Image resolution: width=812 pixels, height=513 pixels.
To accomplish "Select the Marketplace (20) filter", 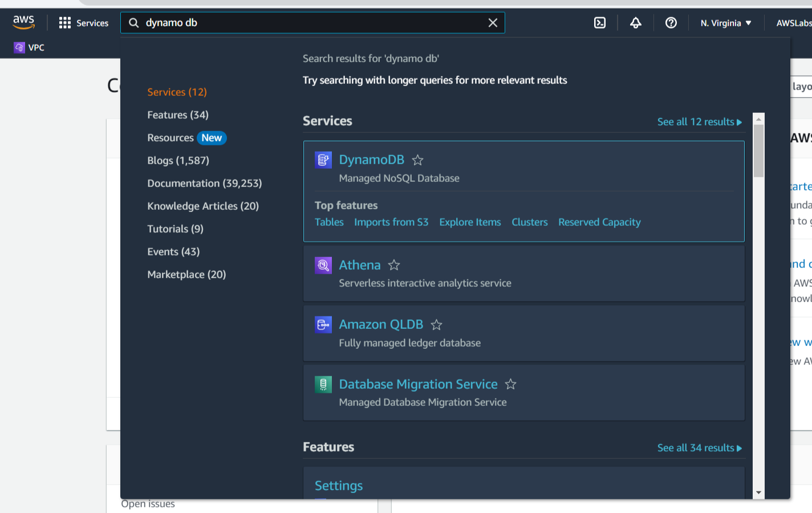I will point(186,275).
